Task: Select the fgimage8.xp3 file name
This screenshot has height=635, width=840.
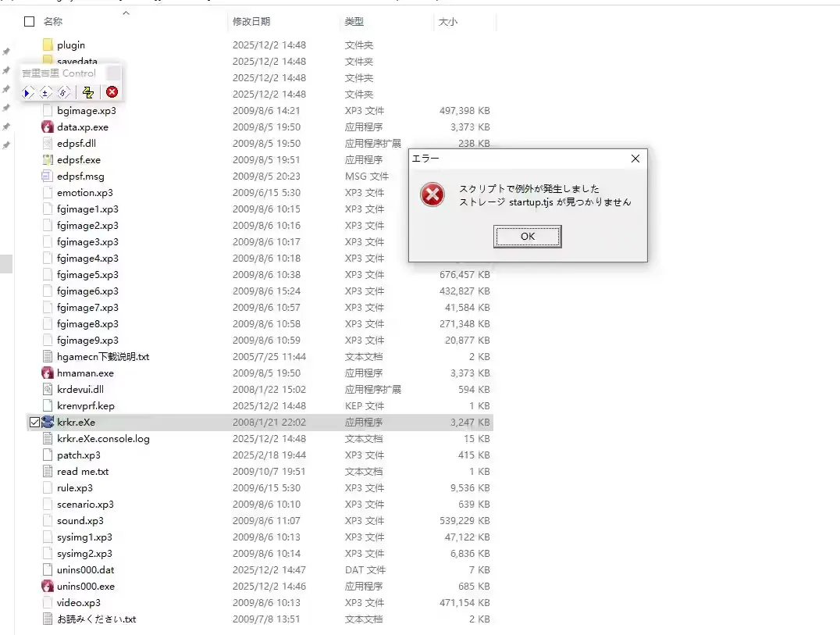Action: (88, 323)
